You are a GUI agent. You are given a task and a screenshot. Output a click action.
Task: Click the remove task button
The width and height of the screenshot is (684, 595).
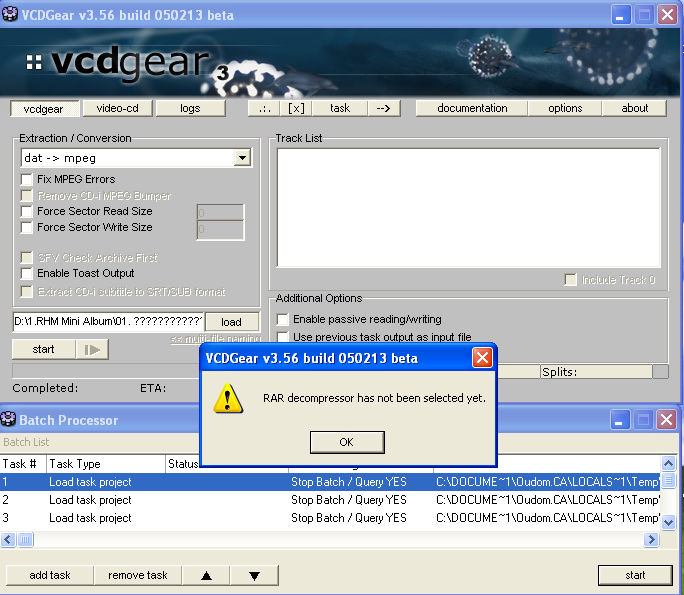coord(138,575)
